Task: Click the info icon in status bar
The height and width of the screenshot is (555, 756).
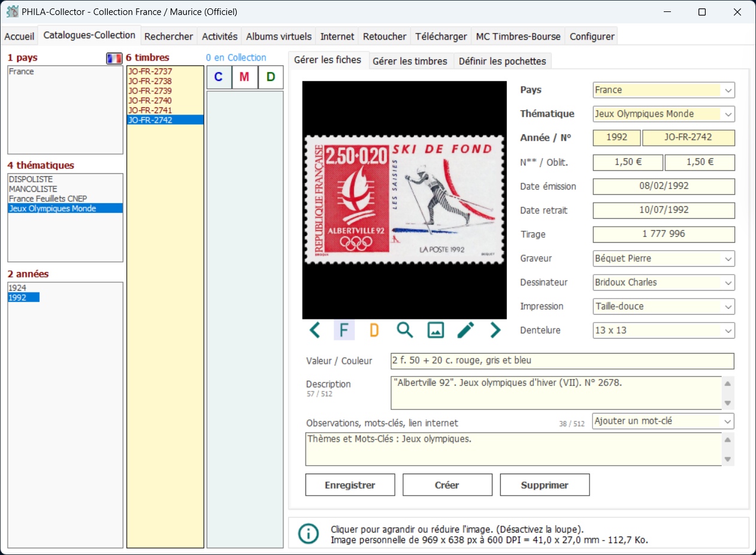Action: [309, 533]
